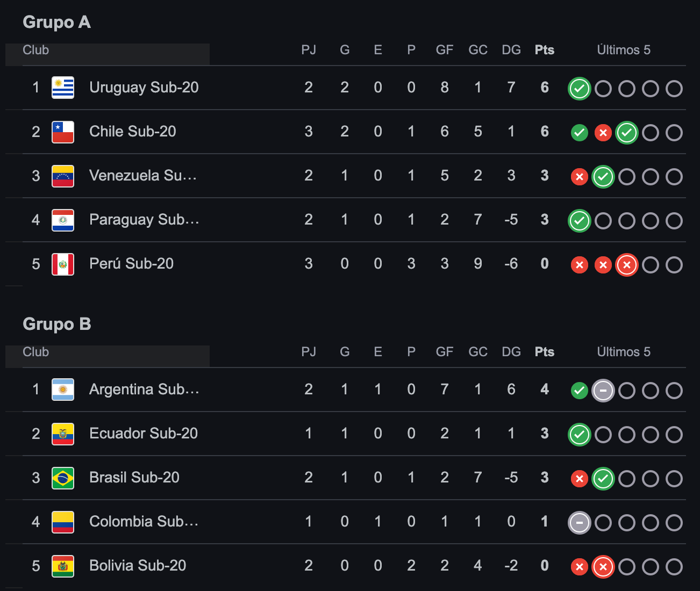This screenshot has width=700, height=591.
Task: Click the draw indicator circle next to Argentina
Action: (603, 391)
